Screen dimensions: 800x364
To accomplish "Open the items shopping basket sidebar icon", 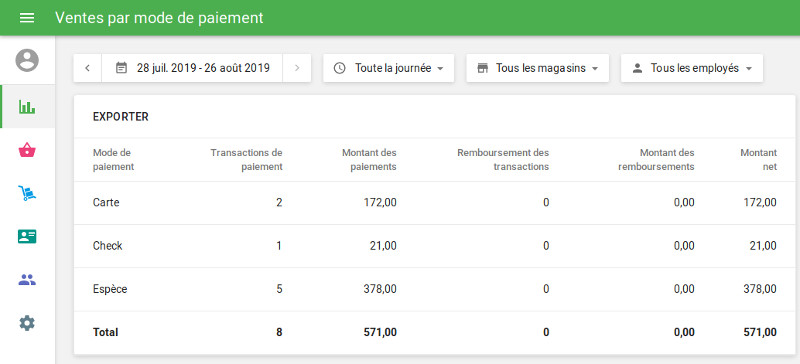I will click(27, 150).
